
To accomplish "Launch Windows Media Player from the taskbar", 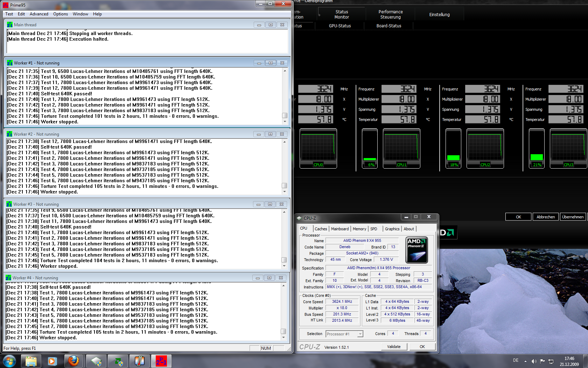I will (x=52, y=361).
